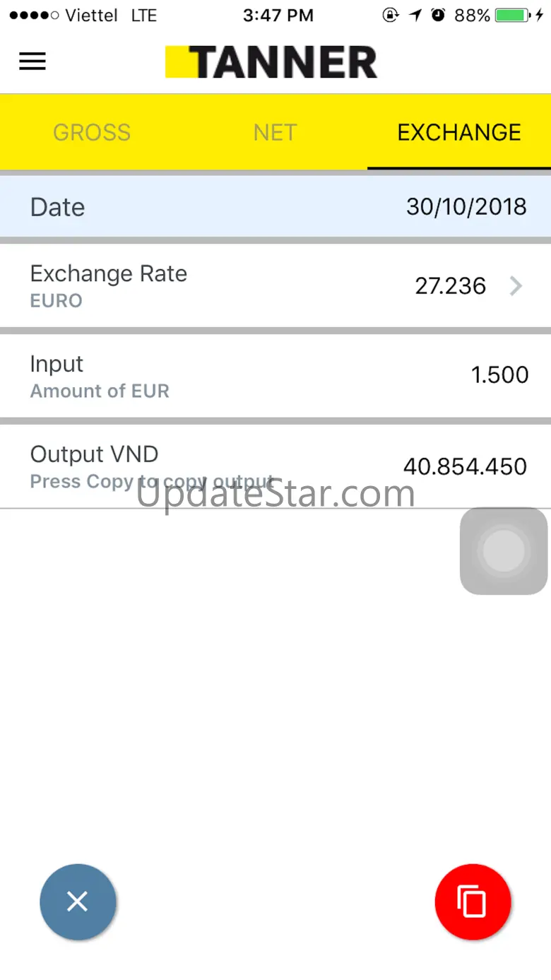The image size is (551, 980).
Task: Switch to the NET tab
Action: click(275, 132)
